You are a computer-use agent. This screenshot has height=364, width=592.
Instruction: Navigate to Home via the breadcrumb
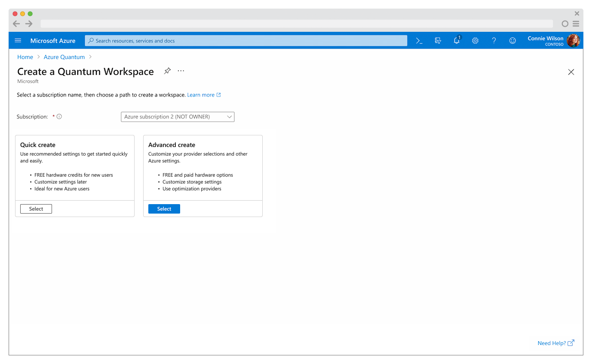25,57
